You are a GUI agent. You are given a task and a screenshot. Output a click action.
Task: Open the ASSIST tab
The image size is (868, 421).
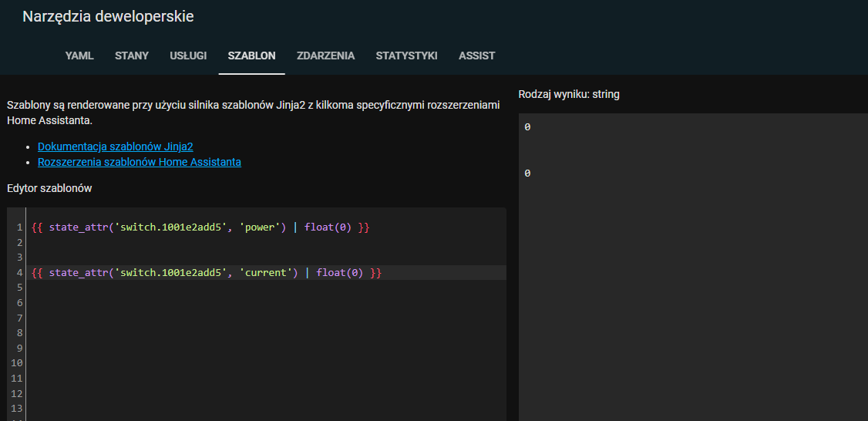tap(476, 56)
